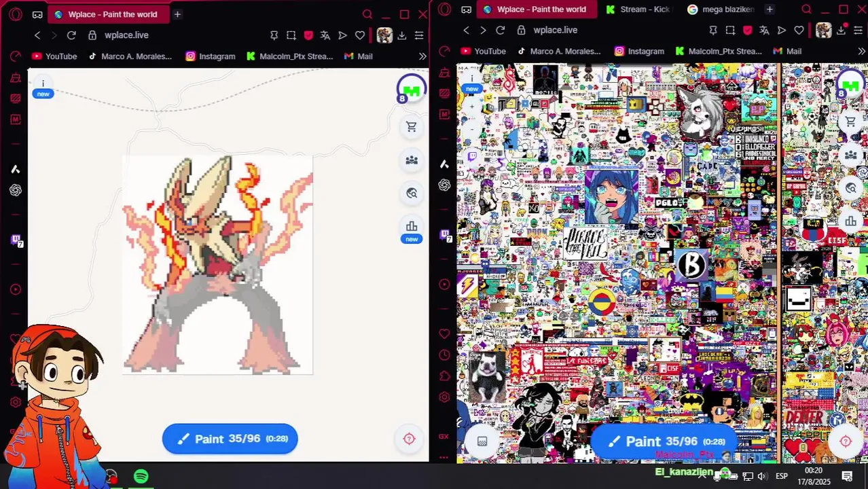Add a new tab in the left window
The width and height of the screenshot is (868, 489).
click(177, 14)
